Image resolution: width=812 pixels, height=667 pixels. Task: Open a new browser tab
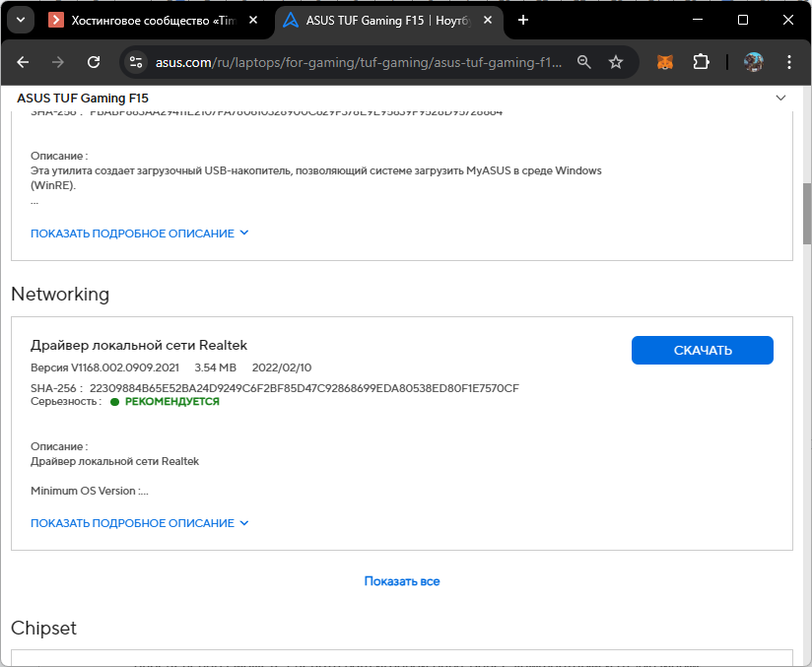[x=523, y=20]
